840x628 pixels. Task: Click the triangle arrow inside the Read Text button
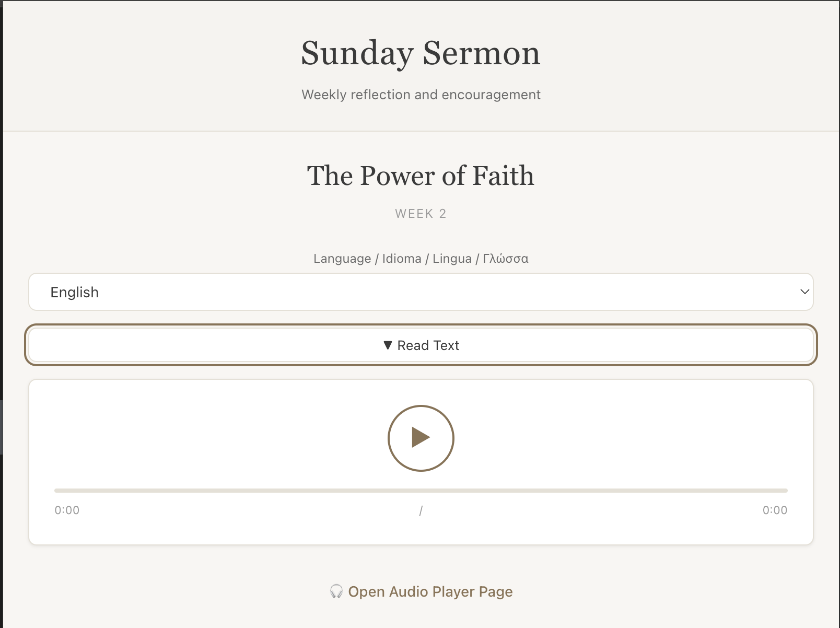(389, 345)
